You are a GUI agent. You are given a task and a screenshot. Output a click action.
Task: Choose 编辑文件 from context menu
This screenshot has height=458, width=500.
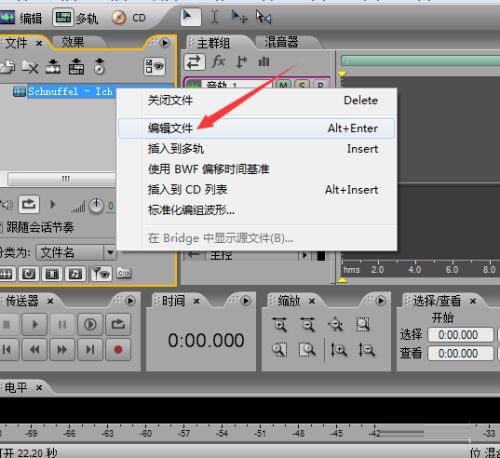(257, 128)
